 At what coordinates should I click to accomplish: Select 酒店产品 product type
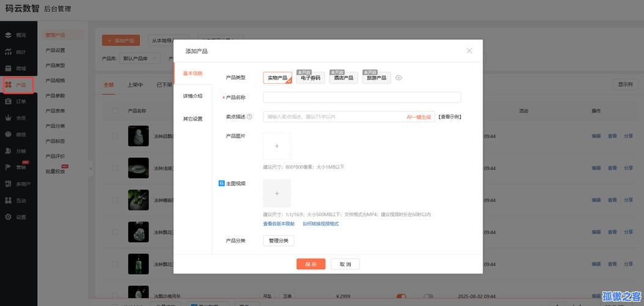[x=343, y=78]
